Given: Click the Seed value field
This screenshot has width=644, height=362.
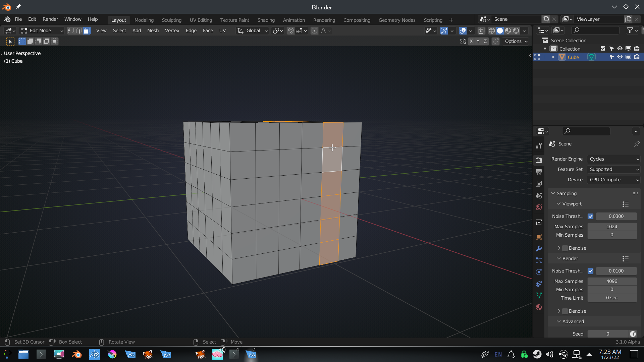Looking at the screenshot, I should (x=608, y=334).
